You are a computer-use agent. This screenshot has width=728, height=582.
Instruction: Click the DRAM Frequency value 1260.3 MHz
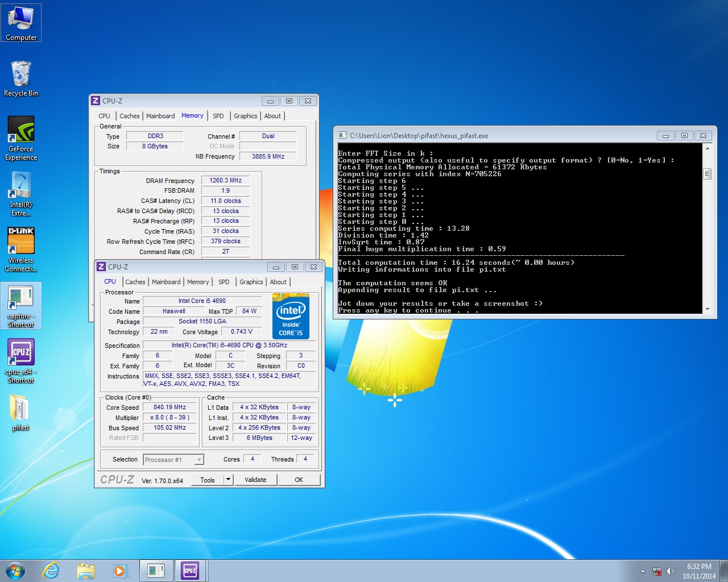coord(225,180)
